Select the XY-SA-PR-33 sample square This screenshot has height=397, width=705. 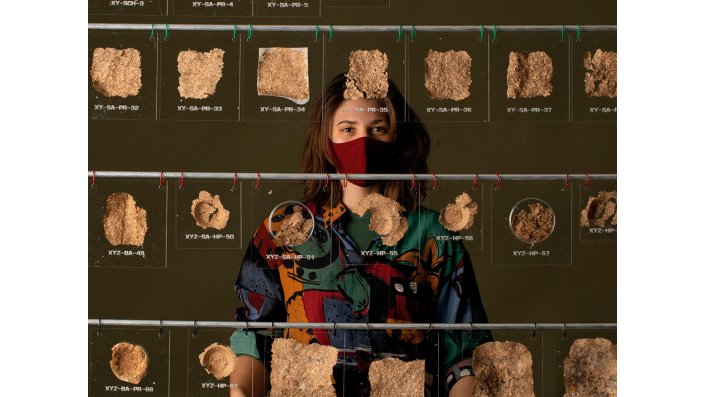click(x=201, y=74)
